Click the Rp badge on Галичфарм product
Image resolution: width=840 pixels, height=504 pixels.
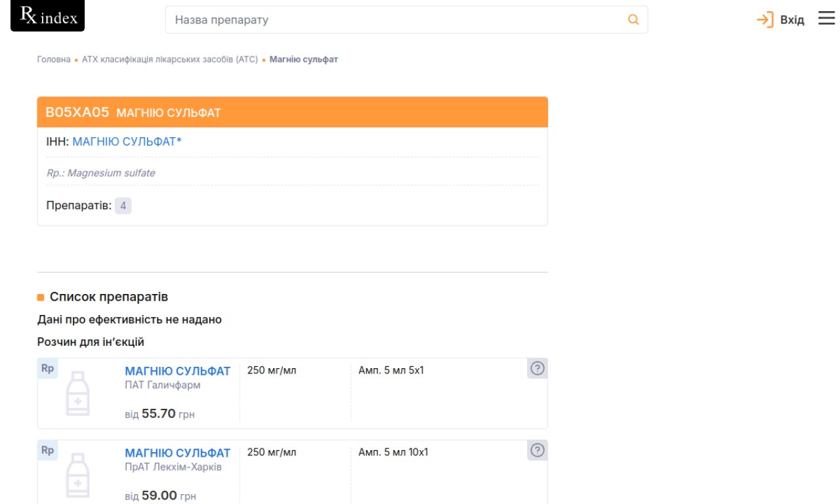47,369
